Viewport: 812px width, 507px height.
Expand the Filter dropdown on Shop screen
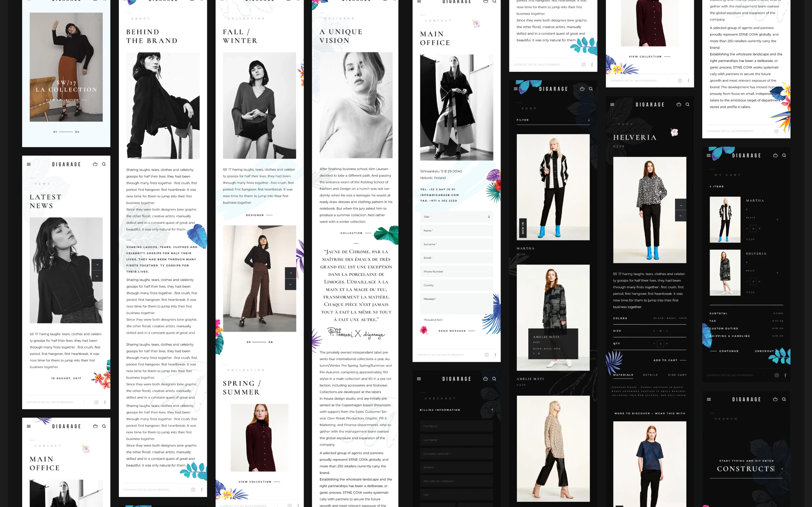click(x=589, y=120)
